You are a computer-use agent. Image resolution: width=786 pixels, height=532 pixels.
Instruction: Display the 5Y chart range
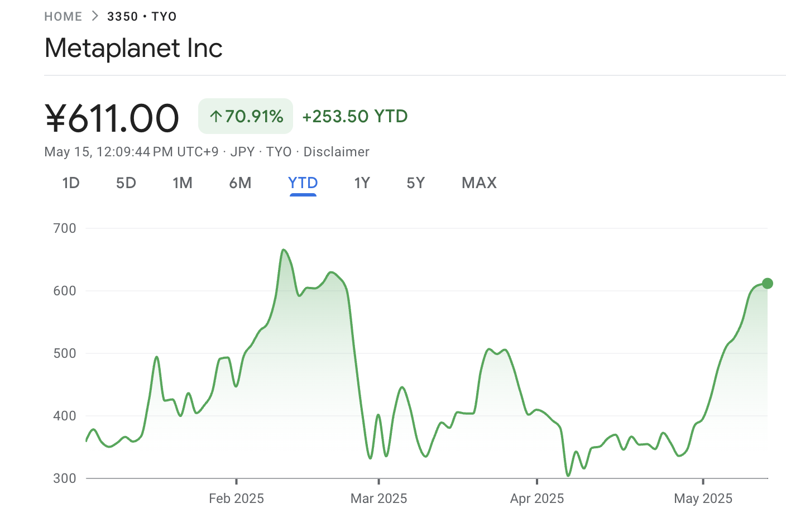(415, 183)
